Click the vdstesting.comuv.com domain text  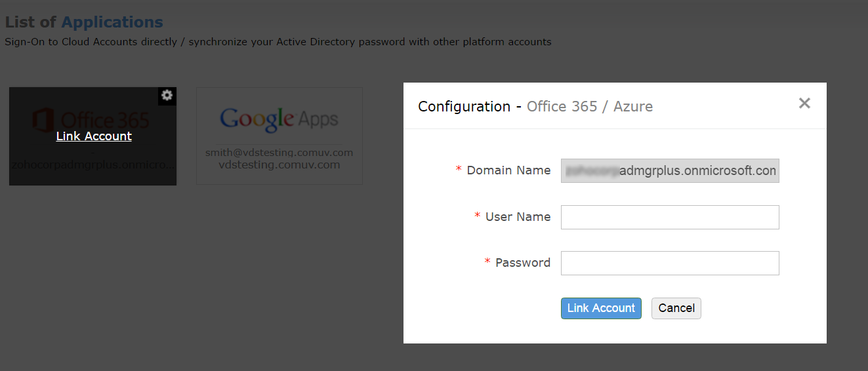(279, 165)
